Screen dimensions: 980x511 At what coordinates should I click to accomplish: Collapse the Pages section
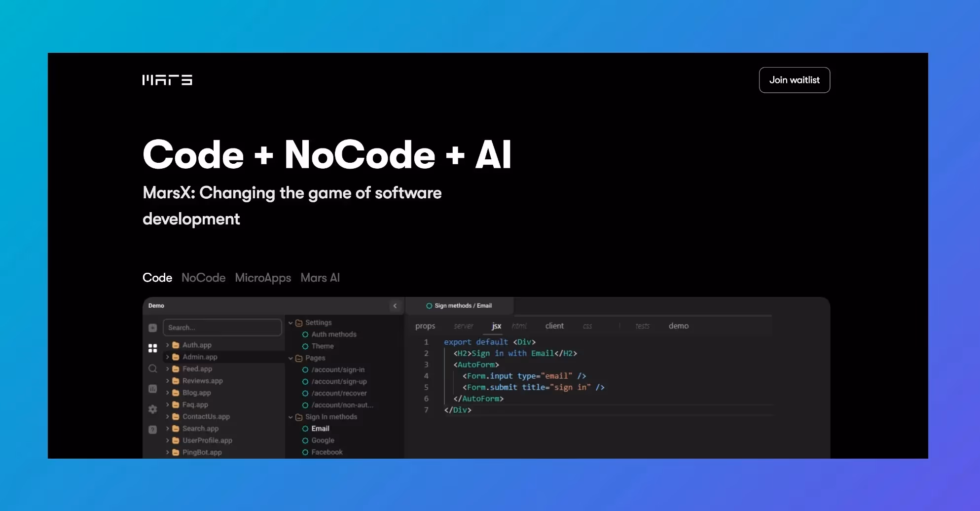[290, 358]
